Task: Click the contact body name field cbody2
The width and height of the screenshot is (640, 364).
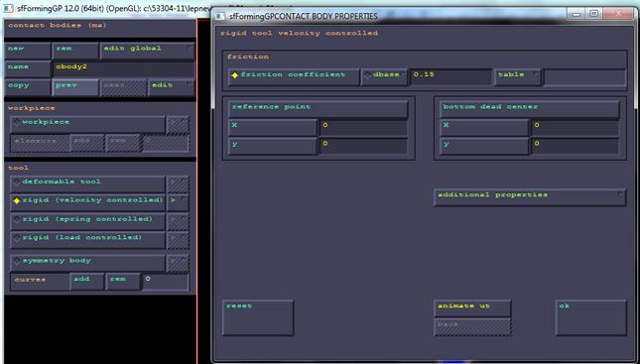Action: click(123, 69)
